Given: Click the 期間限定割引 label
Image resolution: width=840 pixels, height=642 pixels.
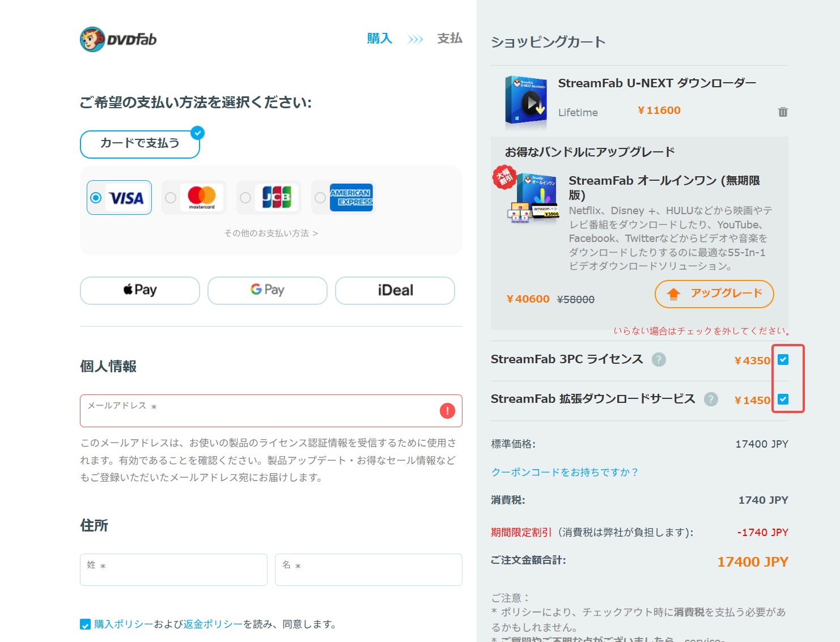Looking at the screenshot, I should 521,532.
